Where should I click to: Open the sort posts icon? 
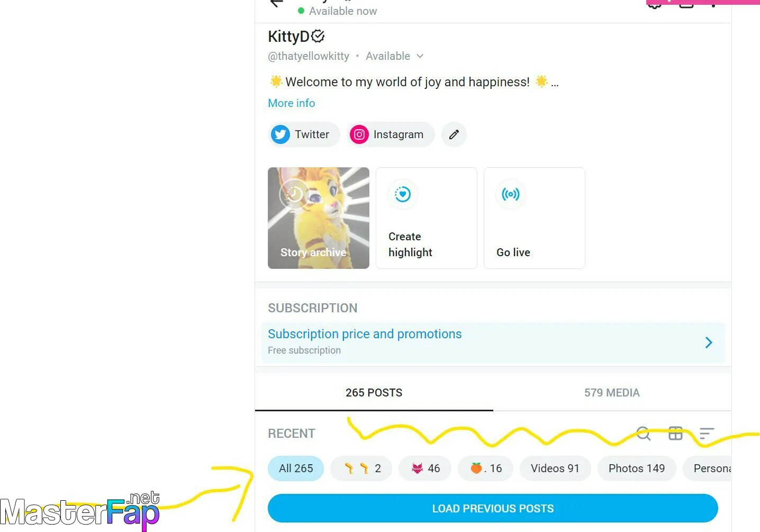pyautogui.click(x=707, y=434)
